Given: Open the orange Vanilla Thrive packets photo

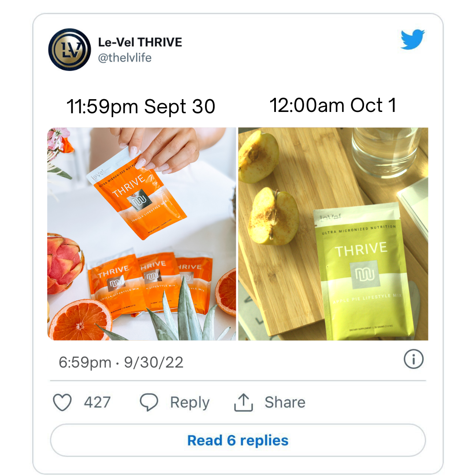Looking at the screenshot, I should point(142,234).
